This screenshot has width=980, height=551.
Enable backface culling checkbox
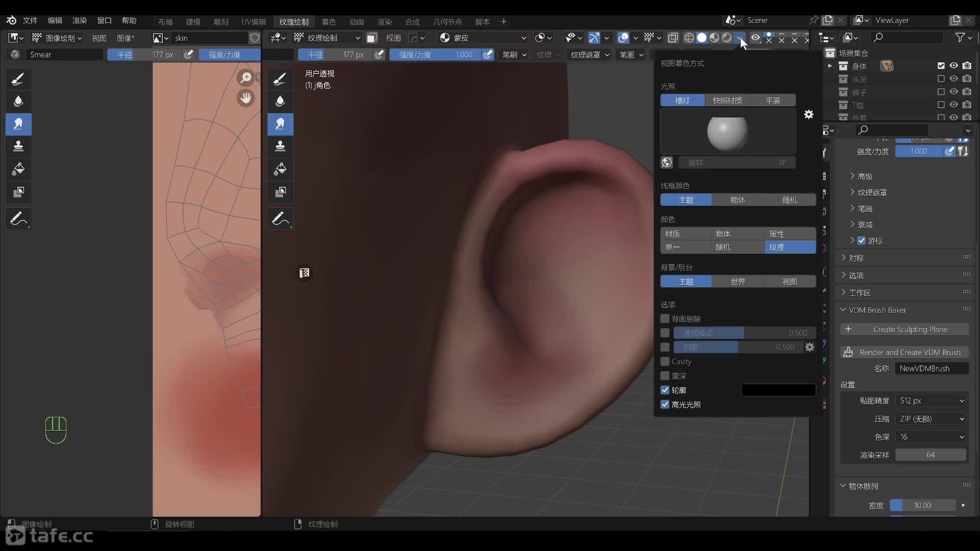(665, 319)
